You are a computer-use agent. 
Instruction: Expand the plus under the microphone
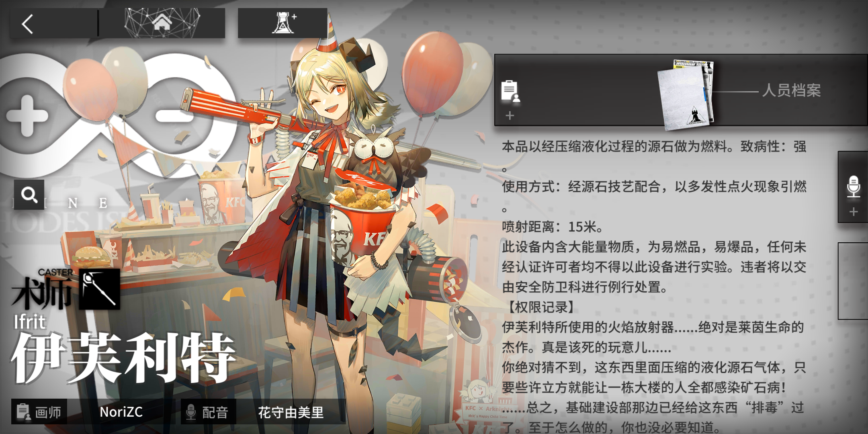pos(854,212)
